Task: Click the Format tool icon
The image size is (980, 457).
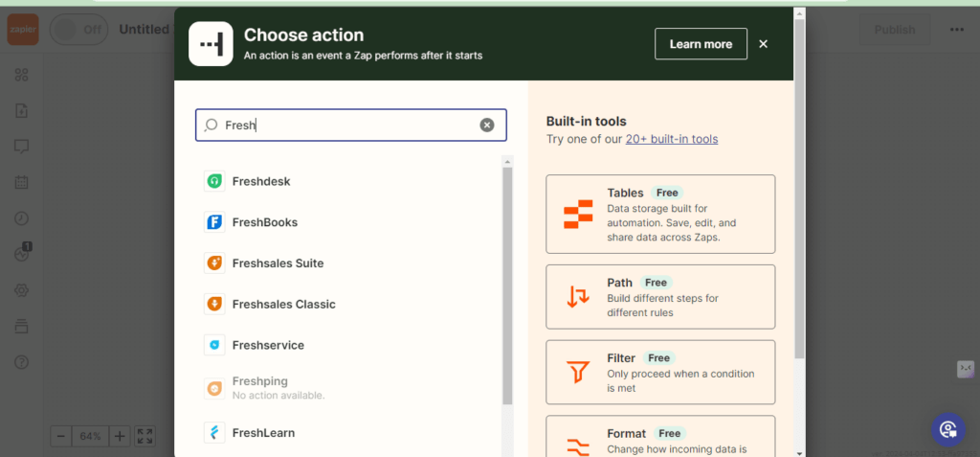Action: tap(578, 446)
